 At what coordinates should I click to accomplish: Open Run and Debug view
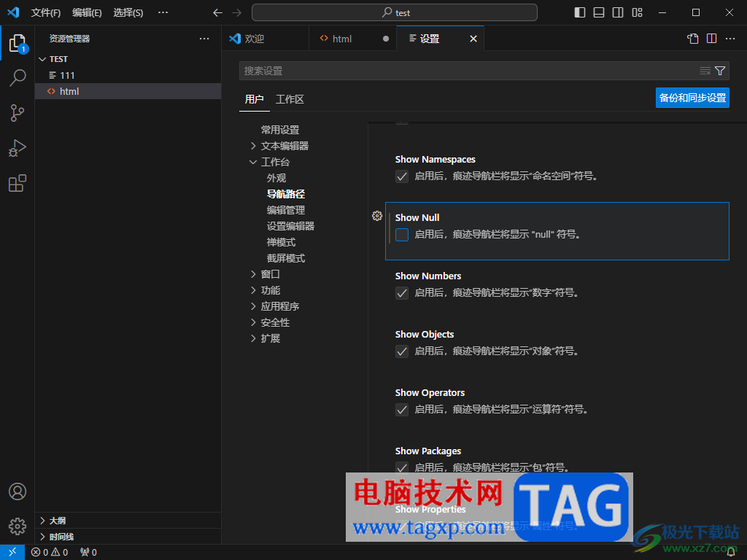[18, 148]
